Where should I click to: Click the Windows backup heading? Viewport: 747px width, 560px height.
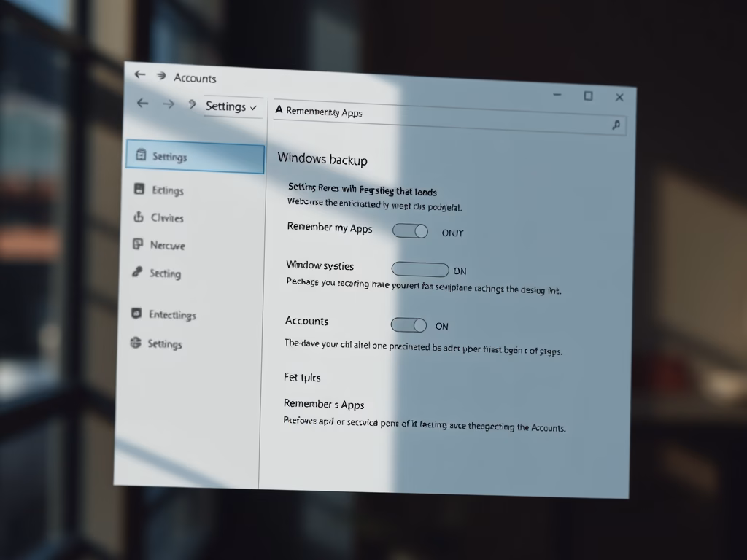tap(322, 159)
